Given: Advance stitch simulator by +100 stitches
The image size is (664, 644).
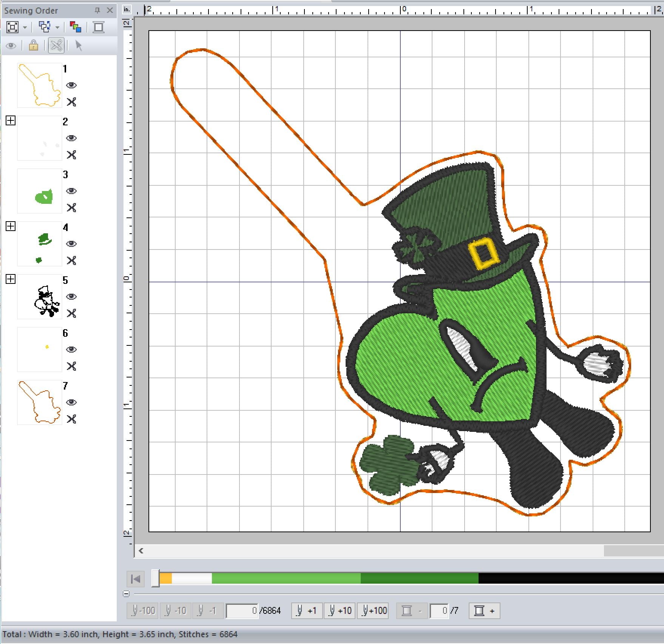Looking at the screenshot, I should 374,611.
